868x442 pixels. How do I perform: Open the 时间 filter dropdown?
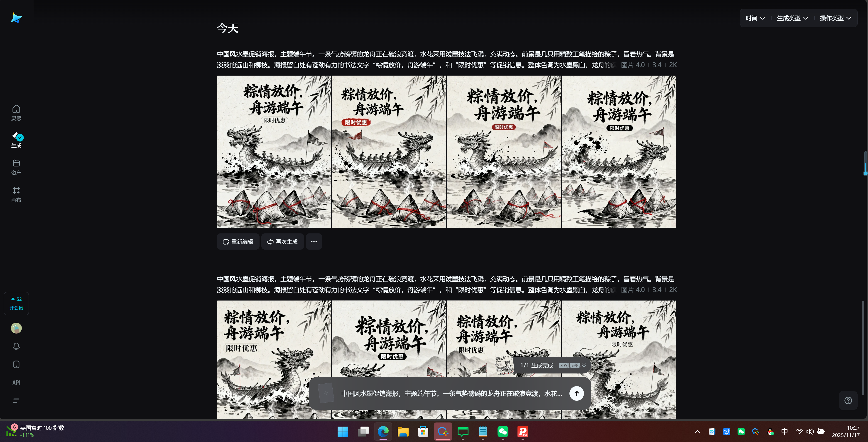755,18
